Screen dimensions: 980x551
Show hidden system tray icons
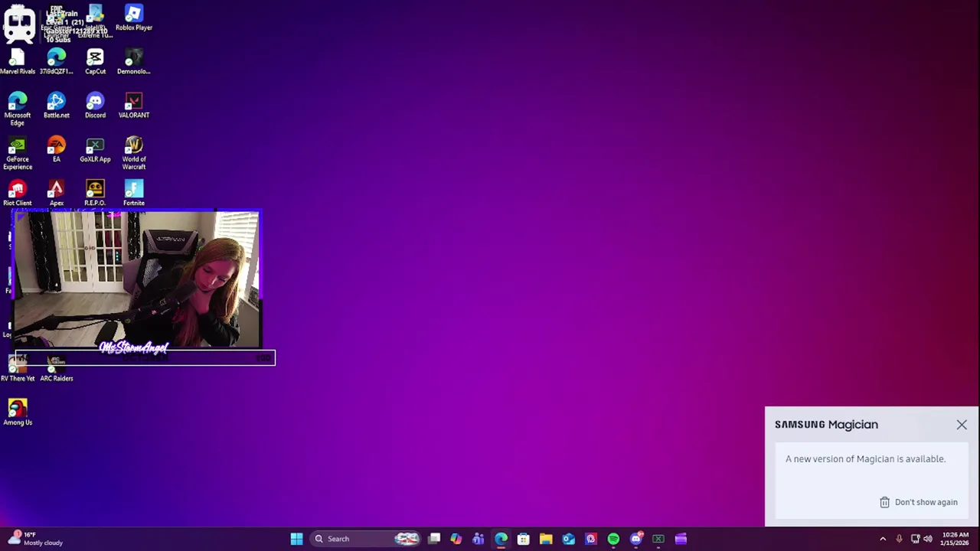click(x=883, y=539)
